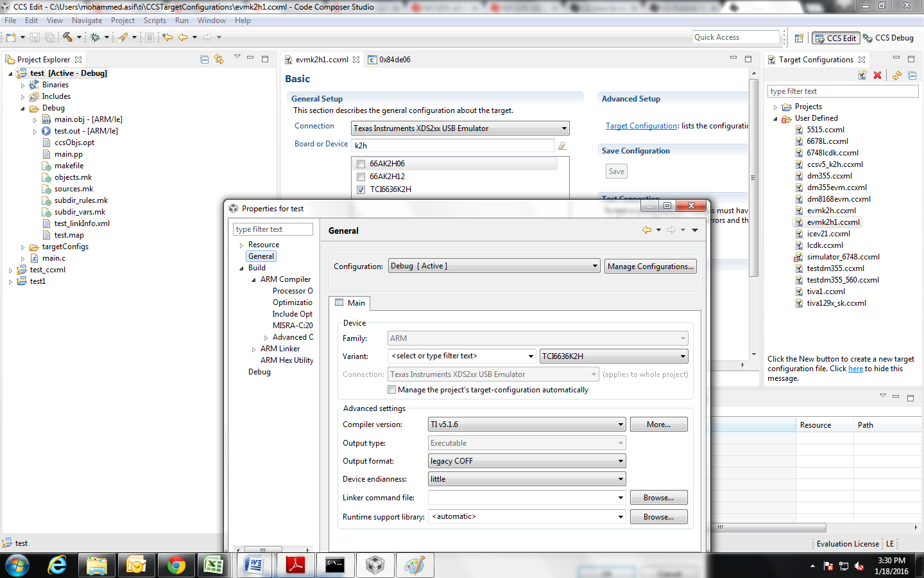The image size is (924, 578).
Task: Go back in Properties dialog history
Action: 647,230
